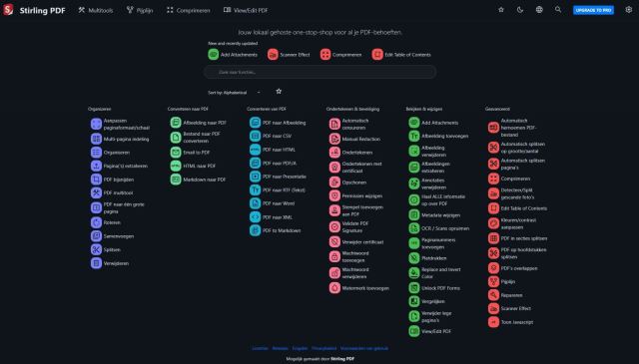Select the Roteren tool icon

click(96, 222)
